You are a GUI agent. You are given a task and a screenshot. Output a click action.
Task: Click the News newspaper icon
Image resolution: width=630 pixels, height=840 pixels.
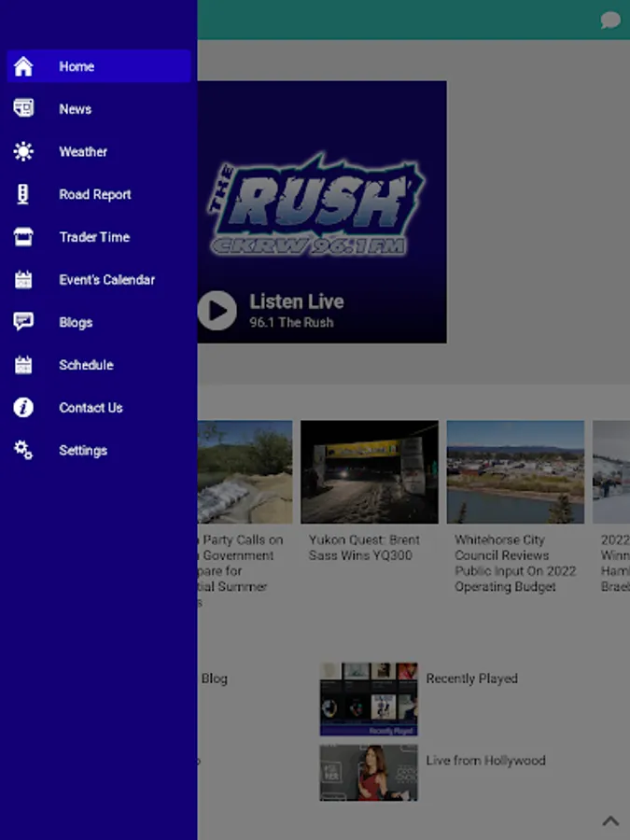23,108
